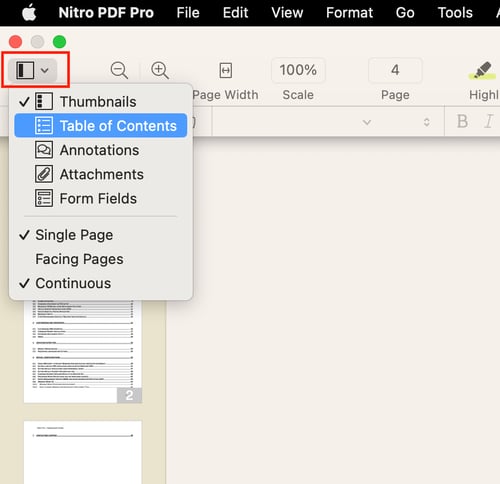Open the Format menu

349,13
